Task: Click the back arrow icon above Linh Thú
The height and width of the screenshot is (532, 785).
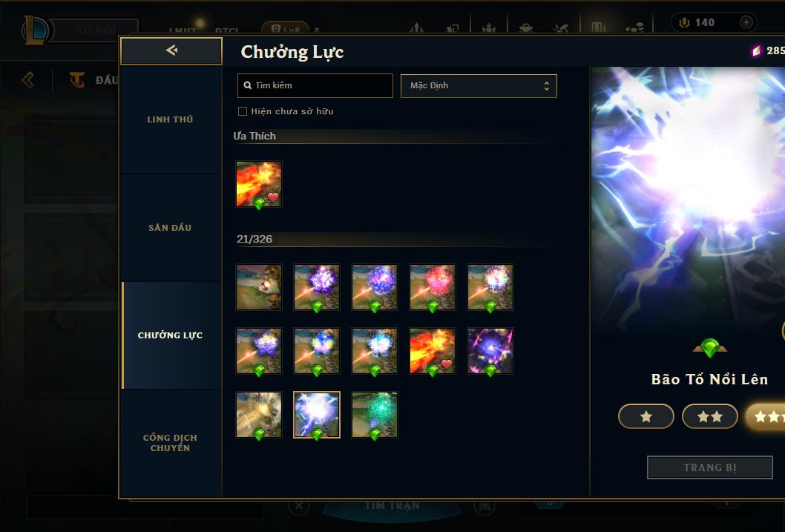Action: 171,50
